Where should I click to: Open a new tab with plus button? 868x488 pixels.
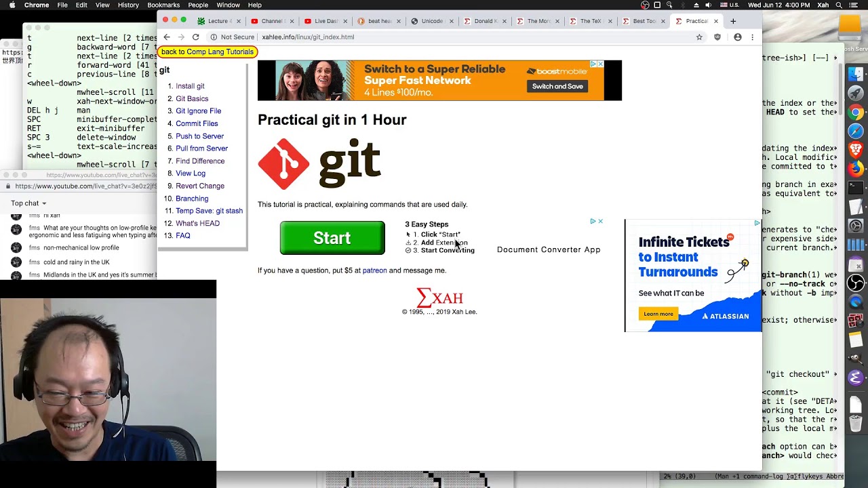click(733, 21)
